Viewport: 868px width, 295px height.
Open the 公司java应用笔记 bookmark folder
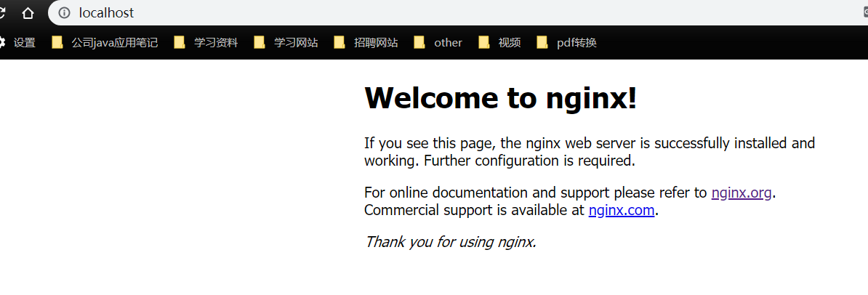point(105,43)
